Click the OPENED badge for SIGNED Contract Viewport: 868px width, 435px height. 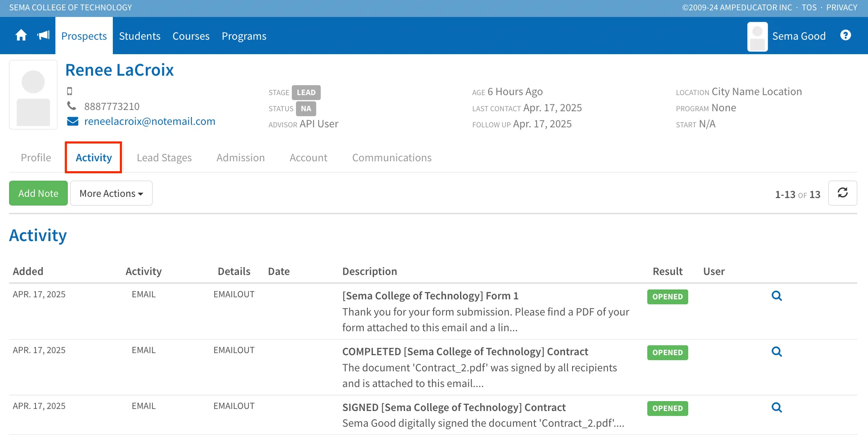coord(668,408)
